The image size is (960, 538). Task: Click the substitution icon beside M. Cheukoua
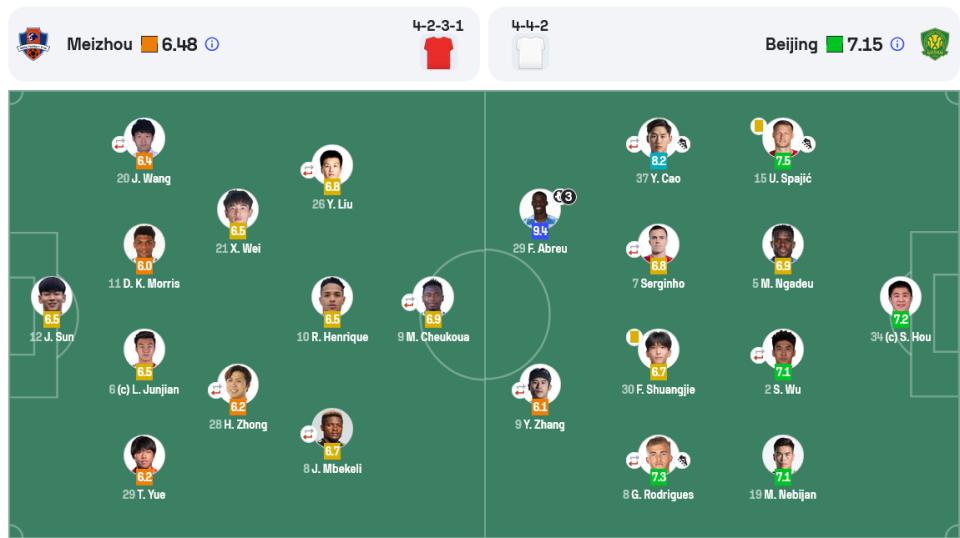[408, 302]
